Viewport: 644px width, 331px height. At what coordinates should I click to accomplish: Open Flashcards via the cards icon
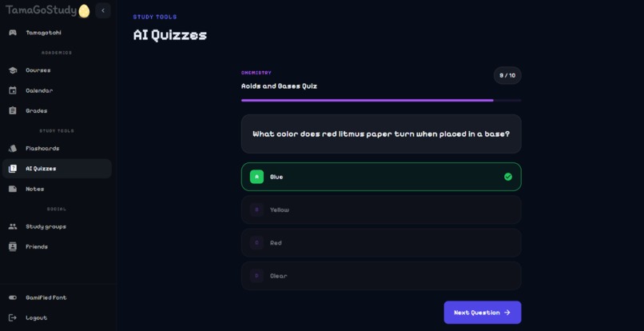(13, 149)
